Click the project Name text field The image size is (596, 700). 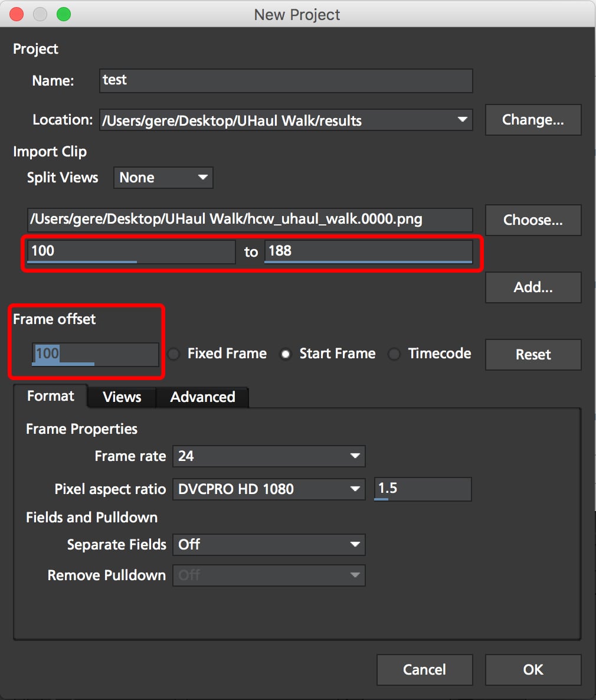(x=286, y=81)
